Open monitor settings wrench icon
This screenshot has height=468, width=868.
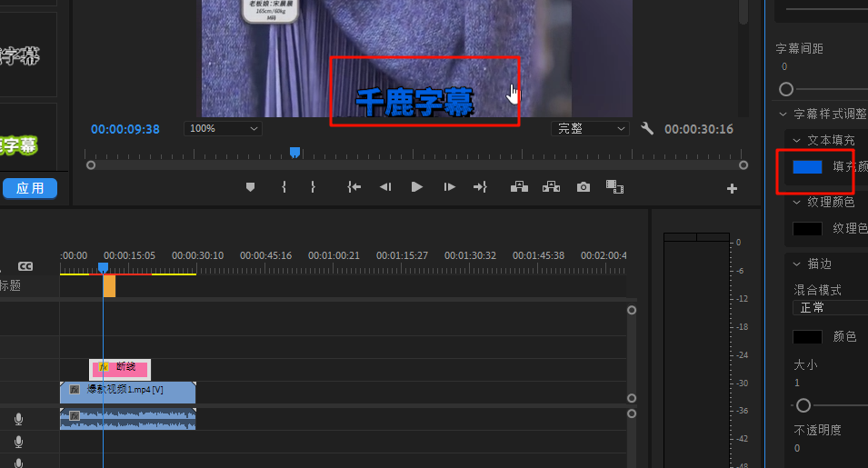coord(647,129)
